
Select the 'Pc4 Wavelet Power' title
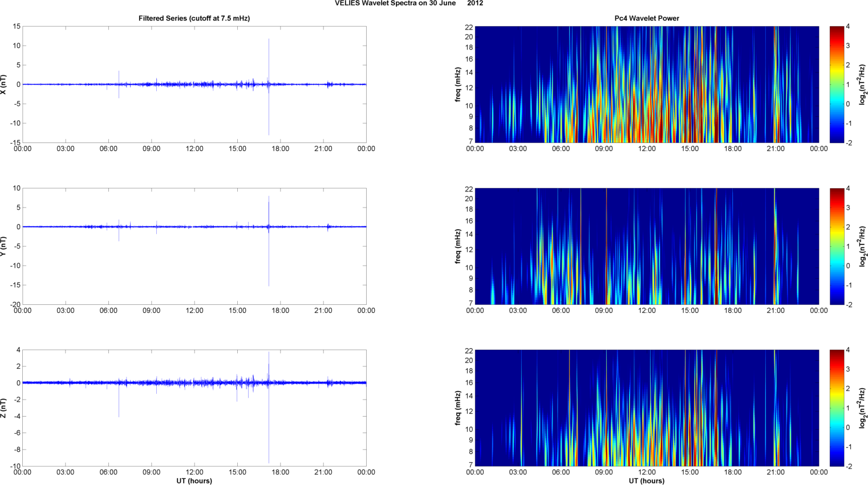coord(647,18)
